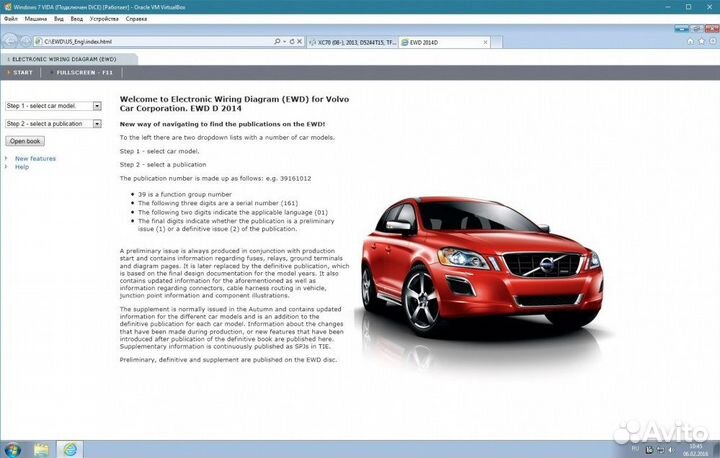Click the volume speaker icon in the tray
The image size is (720, 458).
click(670, 450)
